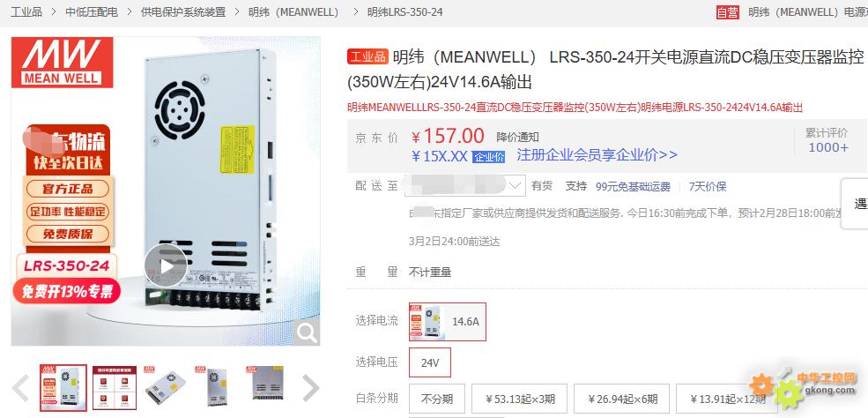The height and width of the screenshot is (418, 868).
Task: Click 注册企业会员享企业价 link
Action: tap(597, 155)
